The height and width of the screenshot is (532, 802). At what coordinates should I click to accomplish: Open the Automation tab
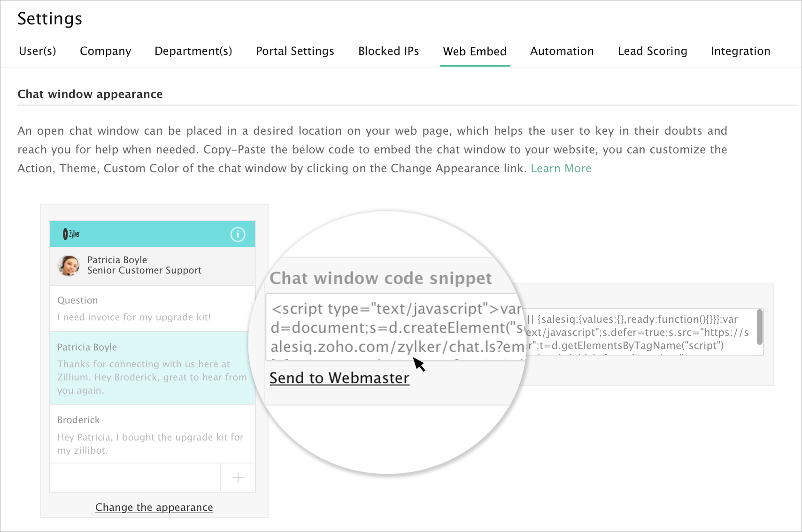pos(562,51)
